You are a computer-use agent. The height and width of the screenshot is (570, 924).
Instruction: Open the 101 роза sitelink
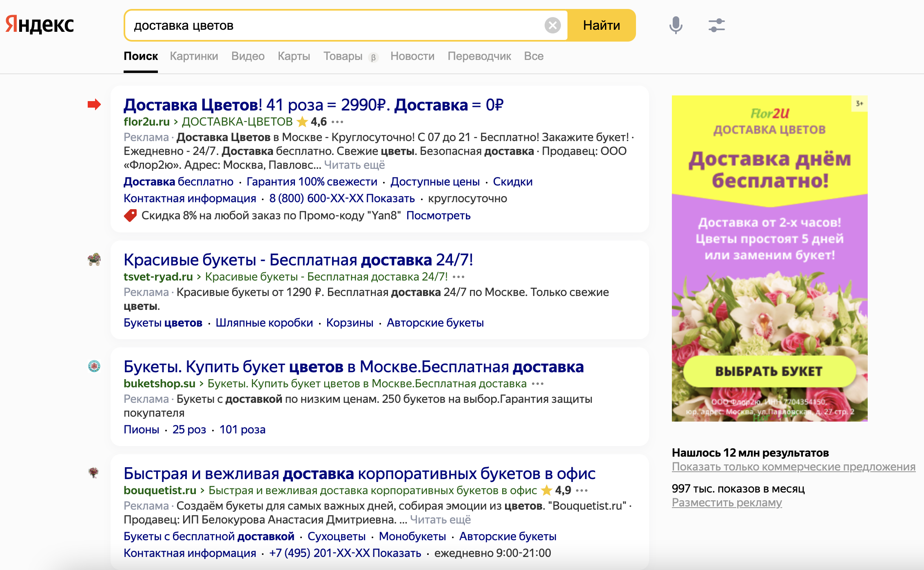coord(242,430)
